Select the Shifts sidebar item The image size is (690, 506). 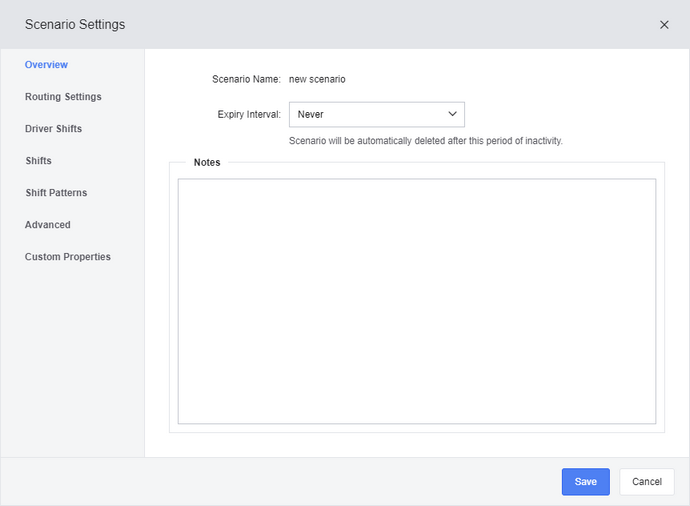[38, 161]
